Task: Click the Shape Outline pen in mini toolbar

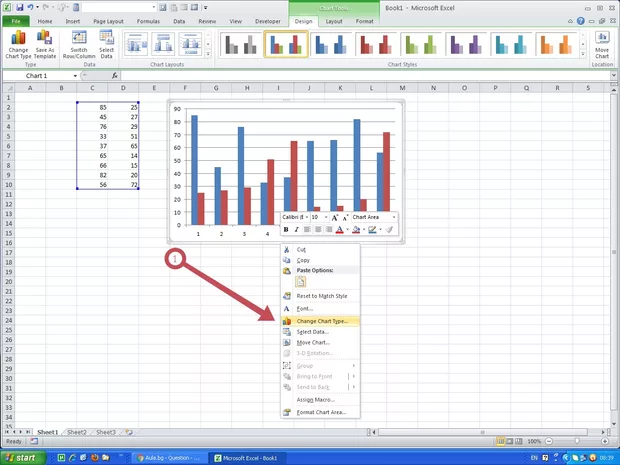Action: point(372,229)
